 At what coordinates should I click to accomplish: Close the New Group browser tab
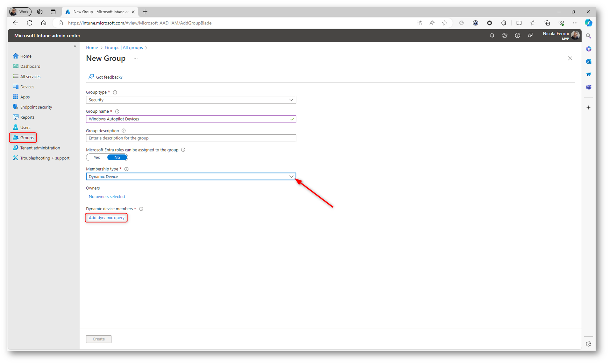(133, 12)
